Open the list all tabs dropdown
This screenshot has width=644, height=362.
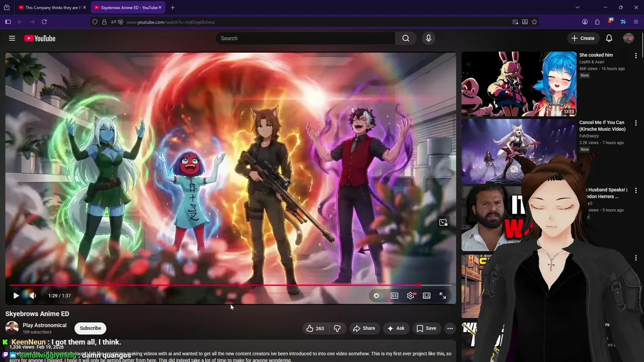(x=578, y=8)
